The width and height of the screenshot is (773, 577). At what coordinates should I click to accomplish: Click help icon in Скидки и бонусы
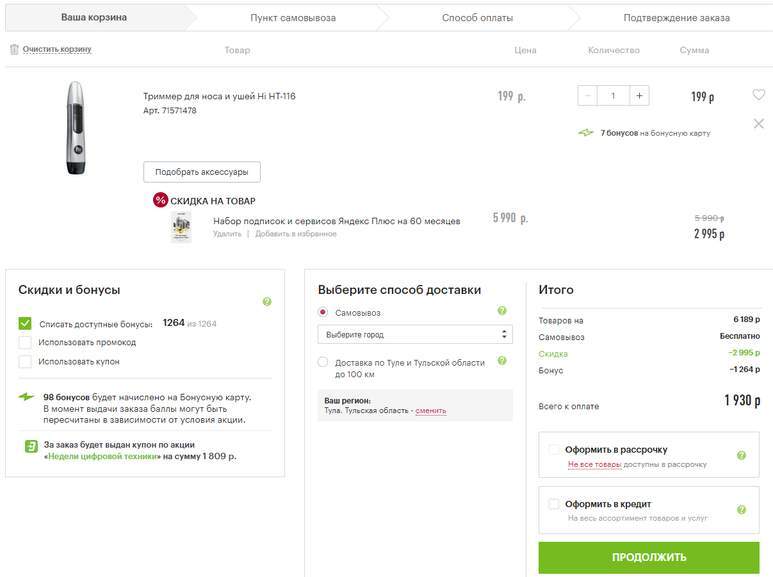pos(267,301)
